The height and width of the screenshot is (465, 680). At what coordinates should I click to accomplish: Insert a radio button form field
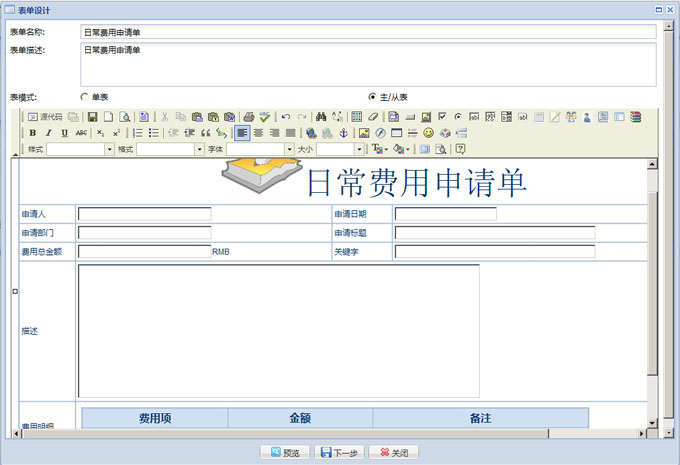tap(458, 117)
